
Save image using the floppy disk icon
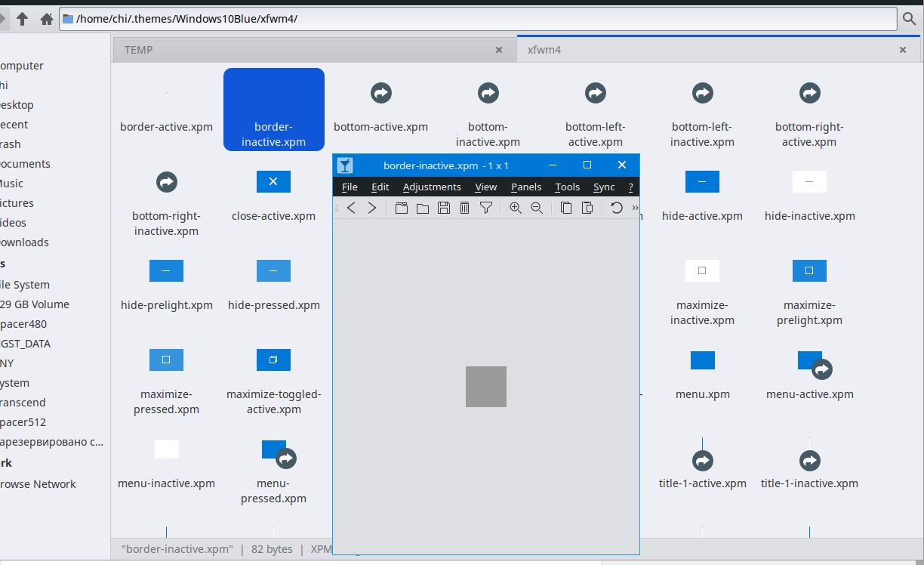444,208
